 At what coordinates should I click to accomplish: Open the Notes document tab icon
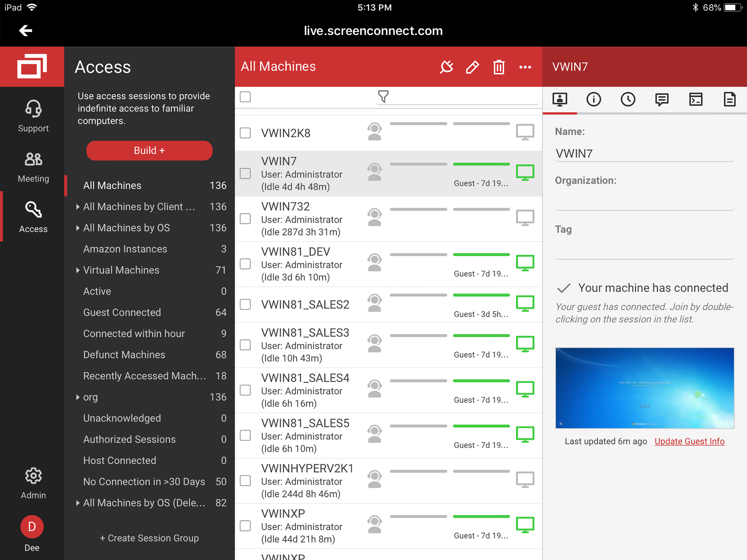coord(730,99)
